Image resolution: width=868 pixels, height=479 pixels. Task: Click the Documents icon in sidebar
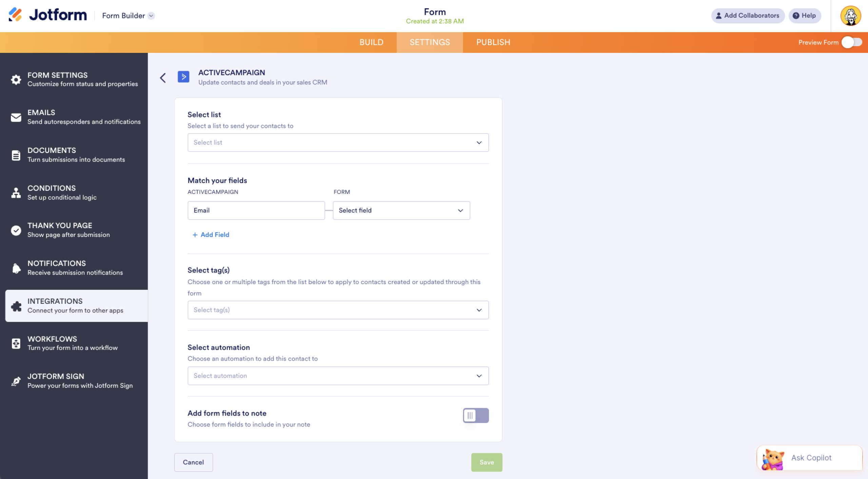(16, 155)
